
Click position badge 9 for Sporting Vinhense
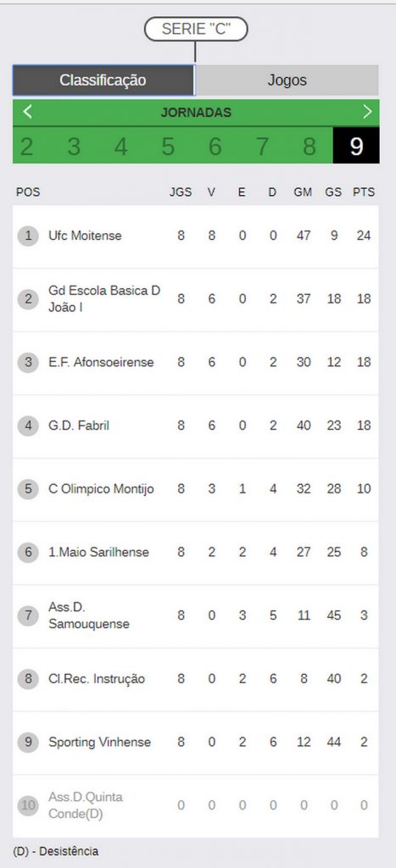point(28,743)
